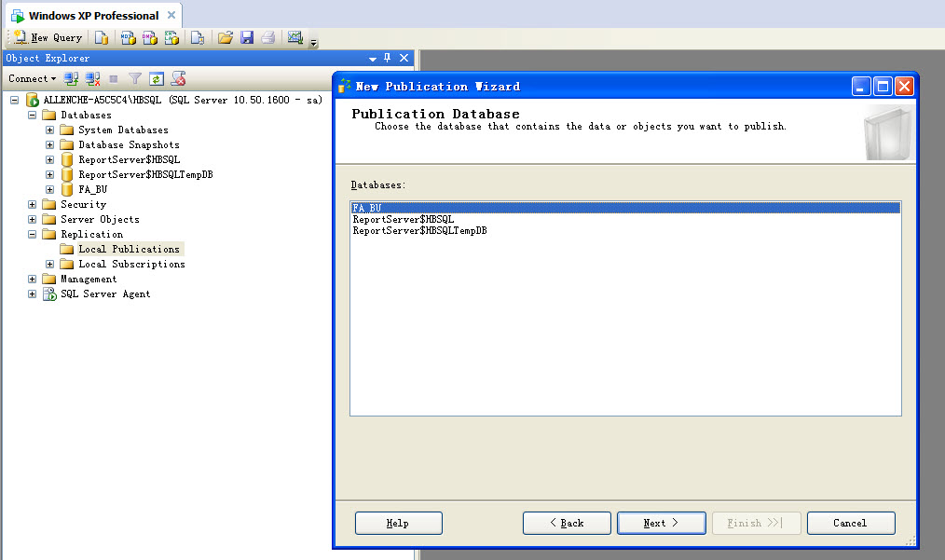This screenshot has height=560, width=945.
Task: Expand the Management folder
Action: tap(33, 280)
